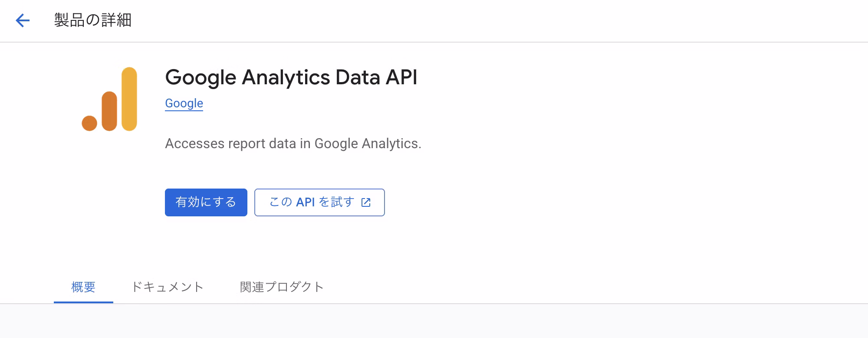Click the "Accesses report data" description text
Image resolution: width=868 pixels, height=338 pixels.
[x=293, y=143]
